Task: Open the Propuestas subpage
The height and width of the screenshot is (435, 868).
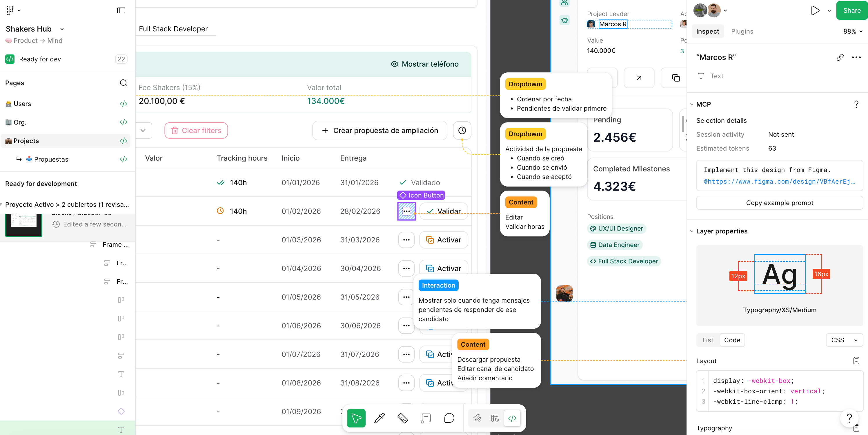Action: pos(66,159)
